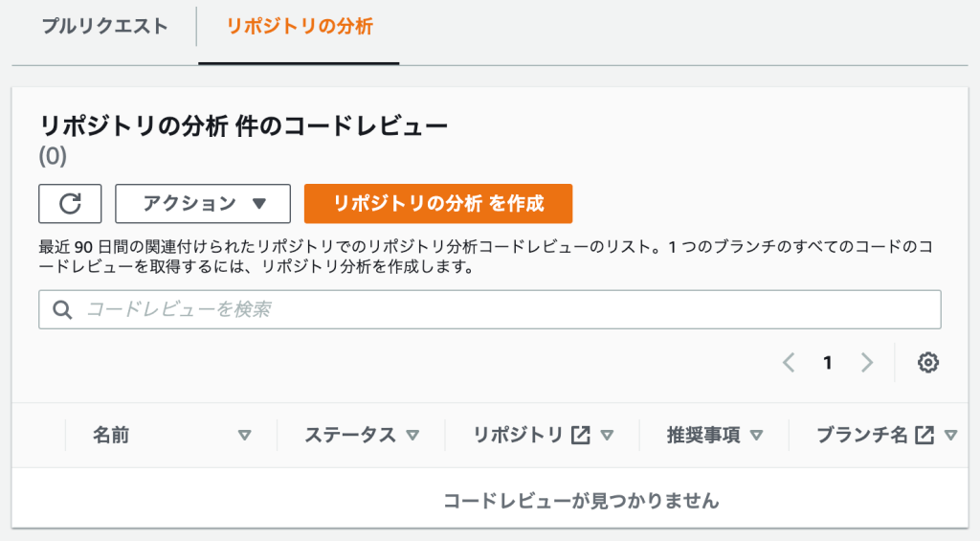Click the external link icon beside ブランチ名 column
Screen dimensions: 980x541
click(x=924, y=435)
